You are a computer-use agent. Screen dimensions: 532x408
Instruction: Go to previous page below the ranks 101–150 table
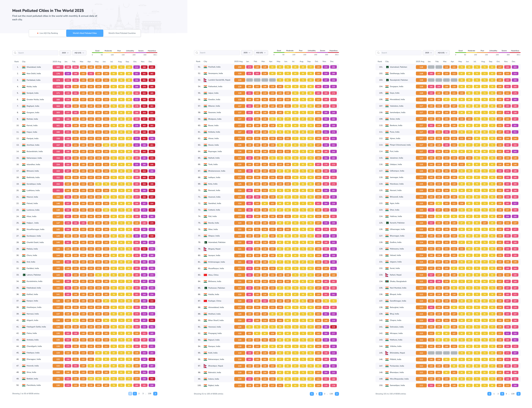pos(489,394)
